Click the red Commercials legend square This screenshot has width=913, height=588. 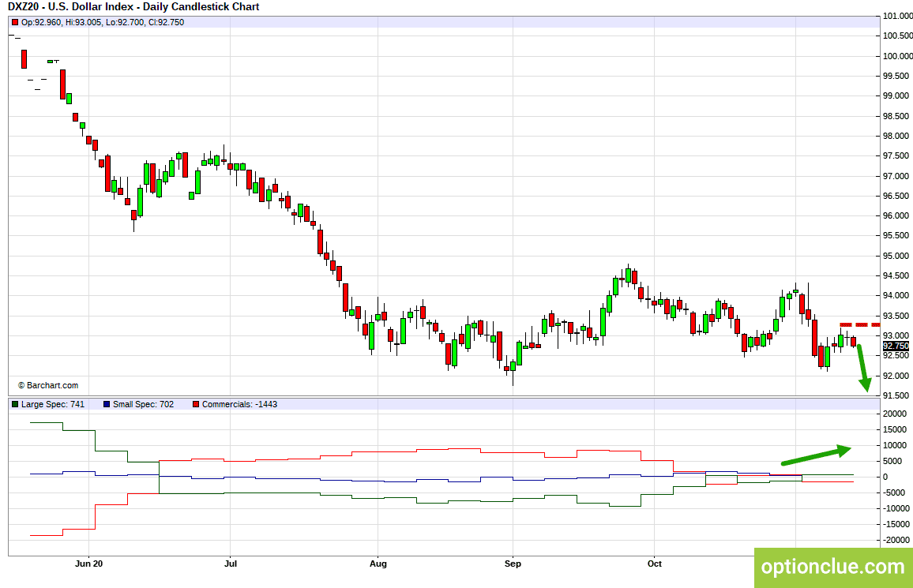coord(196,404)
